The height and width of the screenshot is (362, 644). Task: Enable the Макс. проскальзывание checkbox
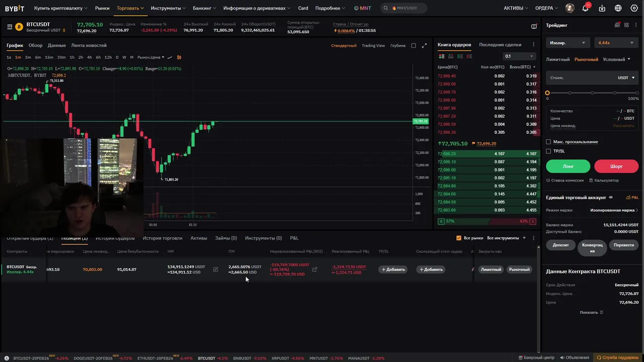548,142
